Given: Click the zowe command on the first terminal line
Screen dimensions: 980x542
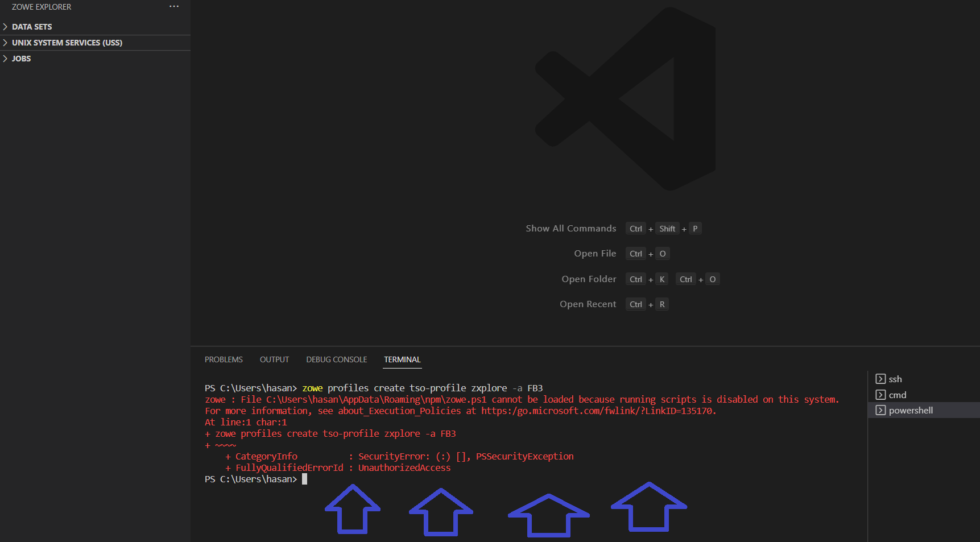Looking at the screenshot, I should coord(312,388).
